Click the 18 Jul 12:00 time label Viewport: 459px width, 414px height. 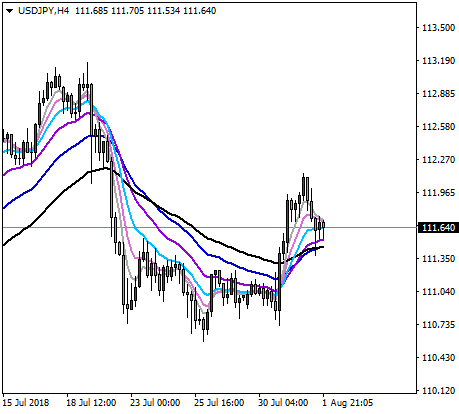tap(91, 403)
